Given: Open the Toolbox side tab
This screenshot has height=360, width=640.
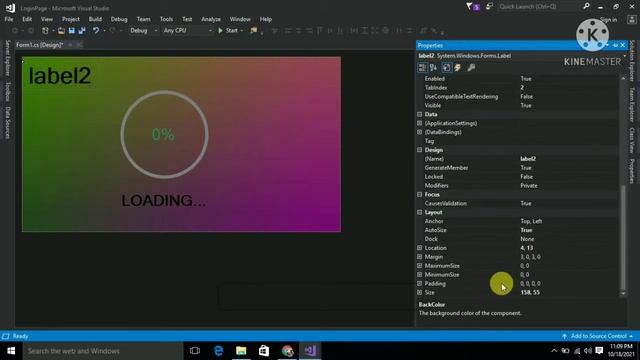Looking at the screenshot, I should coord(8,91).
